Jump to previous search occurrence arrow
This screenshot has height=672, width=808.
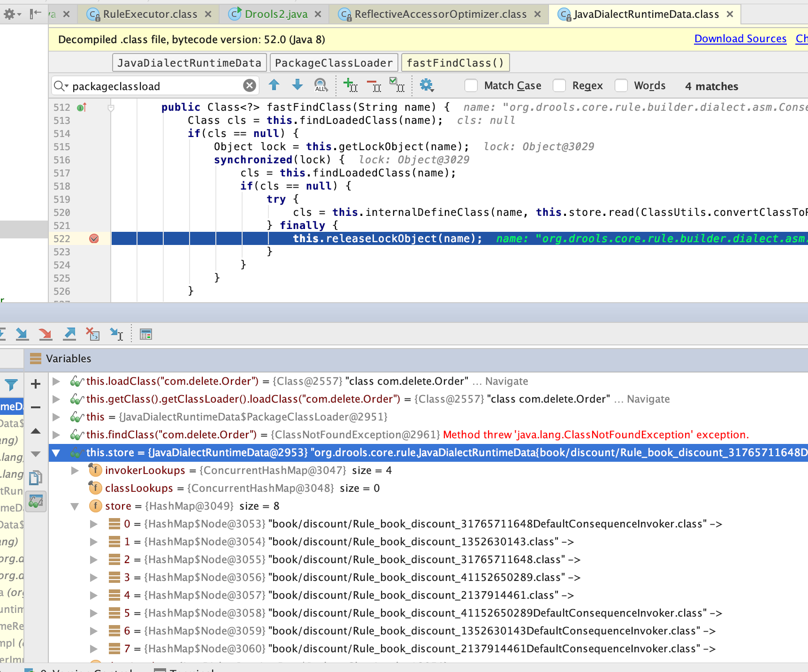click(274, 85)
